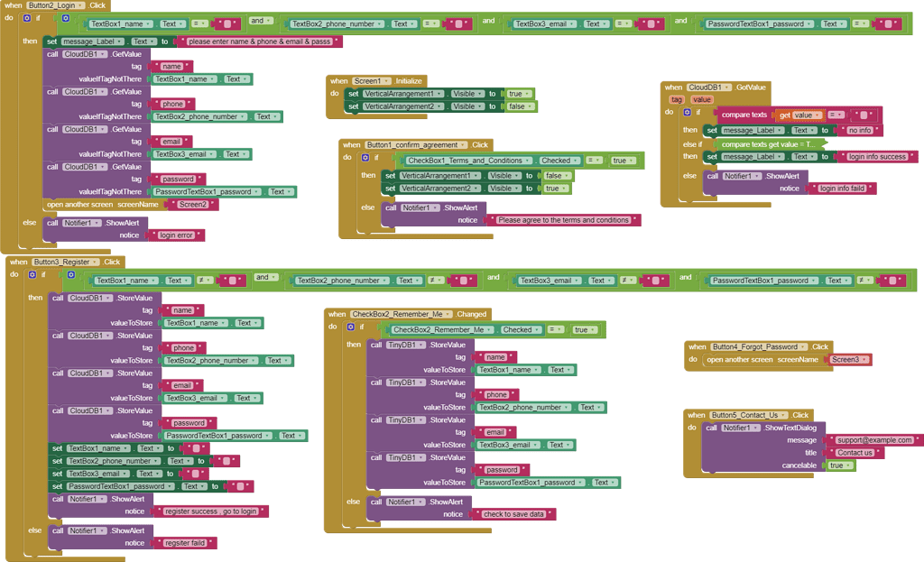Toggle the false value of VerticalArrangement2 in Screen1.Initialize
Screen dimensions: 924x562
(518, 106)
